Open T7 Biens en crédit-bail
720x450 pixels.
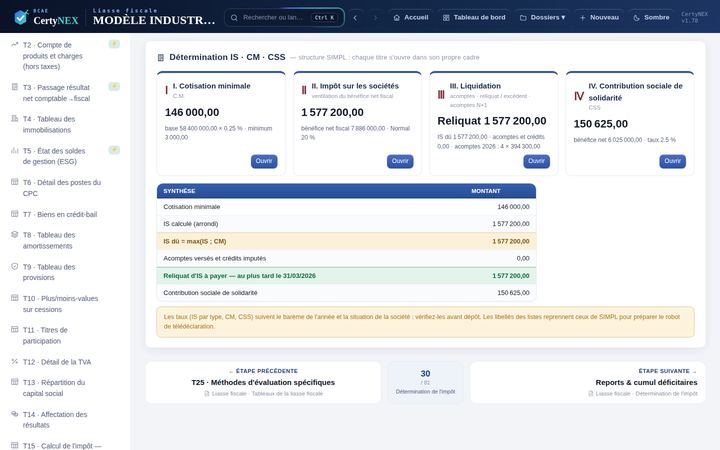point(64,214)
